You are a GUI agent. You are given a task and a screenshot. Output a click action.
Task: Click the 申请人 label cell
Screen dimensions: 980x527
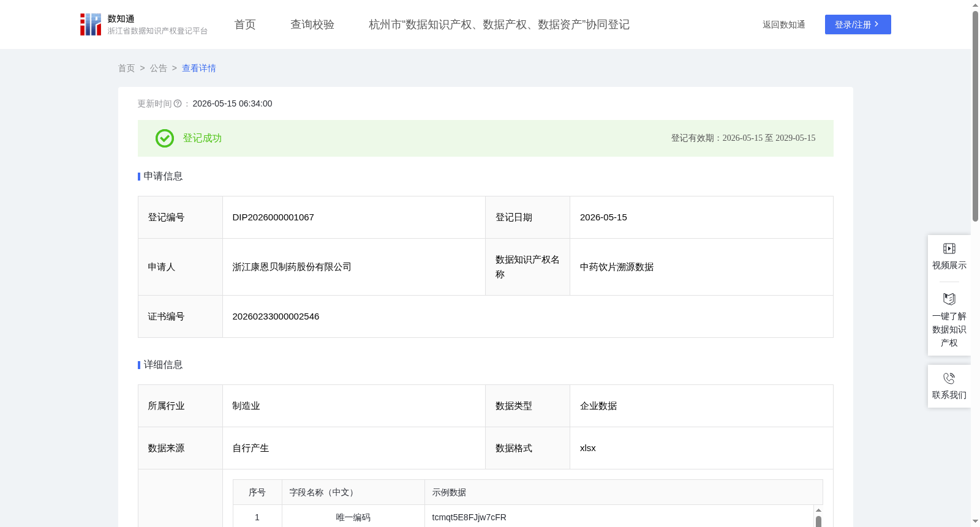180,267
